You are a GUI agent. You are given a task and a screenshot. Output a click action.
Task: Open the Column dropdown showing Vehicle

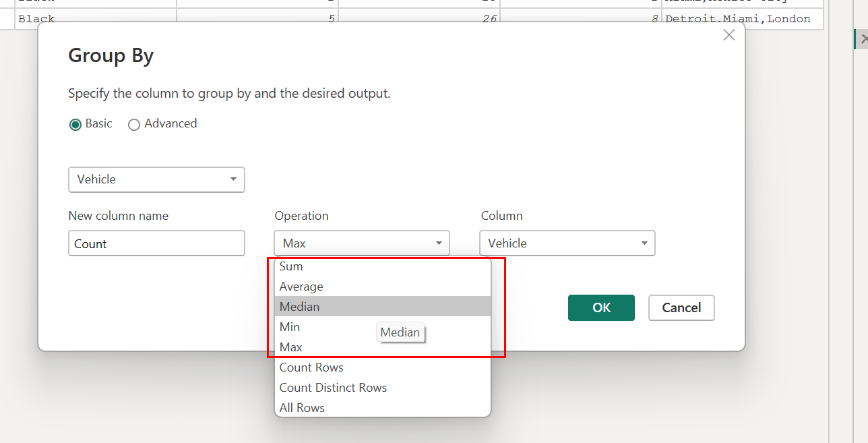[567, 243]
